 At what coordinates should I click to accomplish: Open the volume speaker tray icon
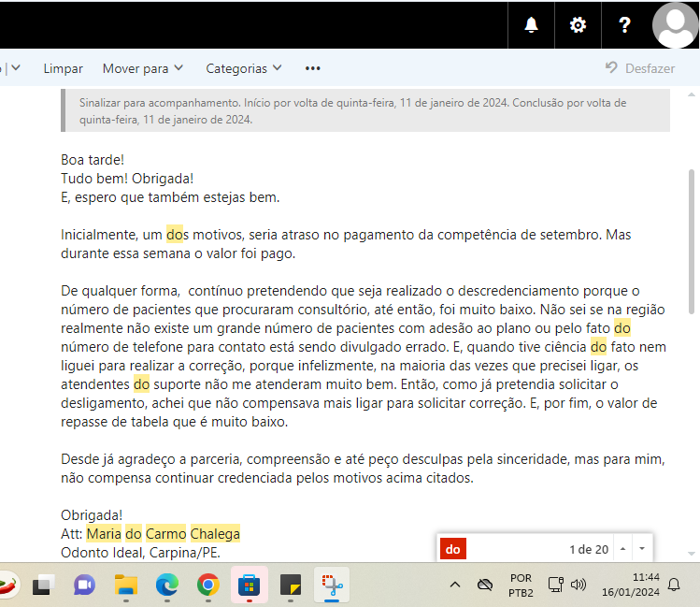[579, 585]
